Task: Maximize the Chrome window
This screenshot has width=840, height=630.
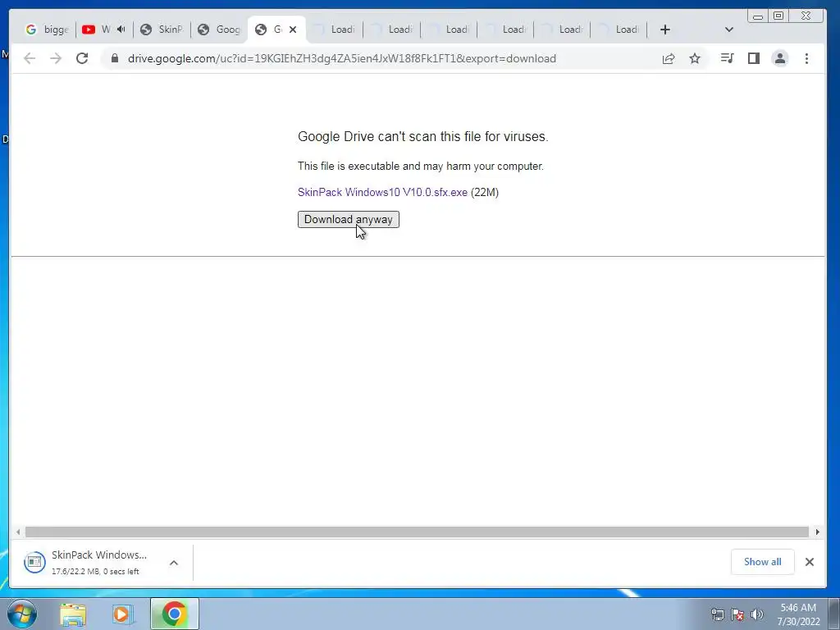Action: [778, 16]
